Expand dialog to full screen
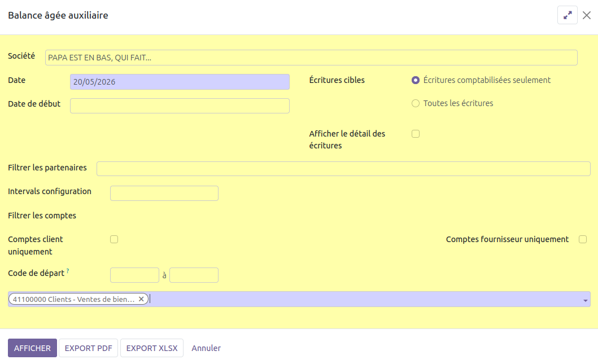This screenshot has height=364, width=598. 567,15
